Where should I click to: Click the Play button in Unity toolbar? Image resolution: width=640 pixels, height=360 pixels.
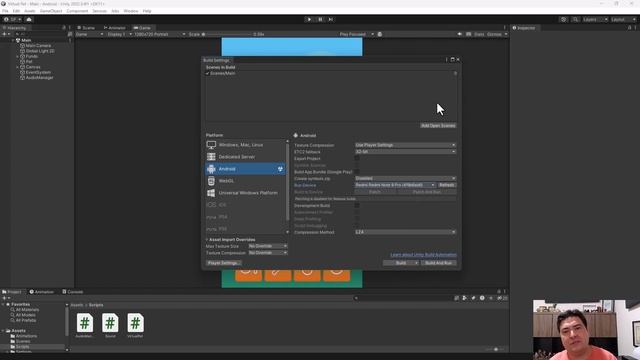(309, 19)
